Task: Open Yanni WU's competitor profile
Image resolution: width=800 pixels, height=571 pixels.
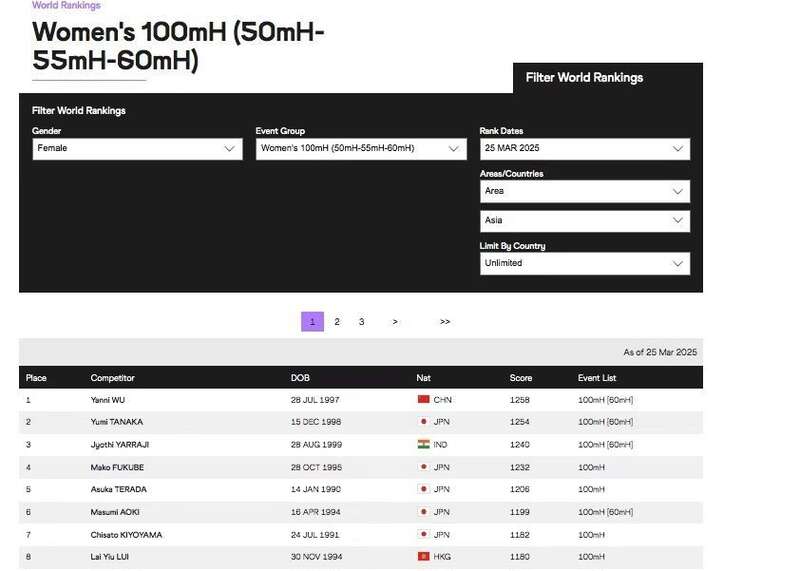Action: 107,400
